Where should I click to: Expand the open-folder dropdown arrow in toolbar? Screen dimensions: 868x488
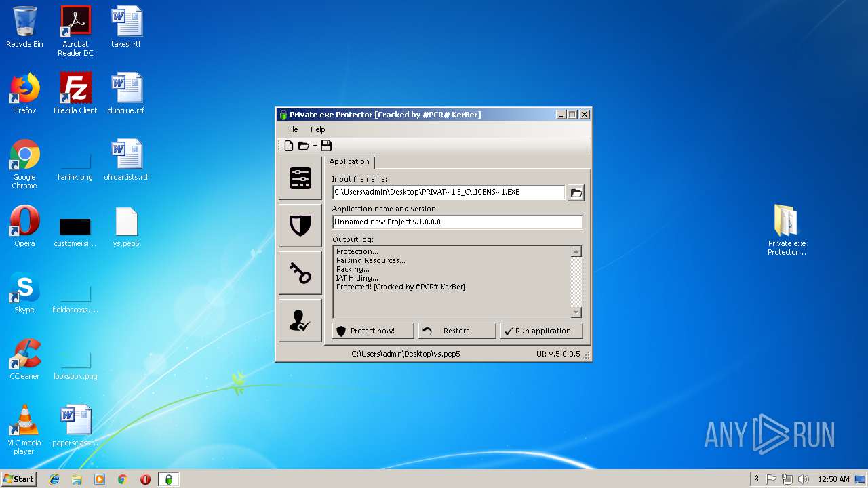(x=315, y=146)
